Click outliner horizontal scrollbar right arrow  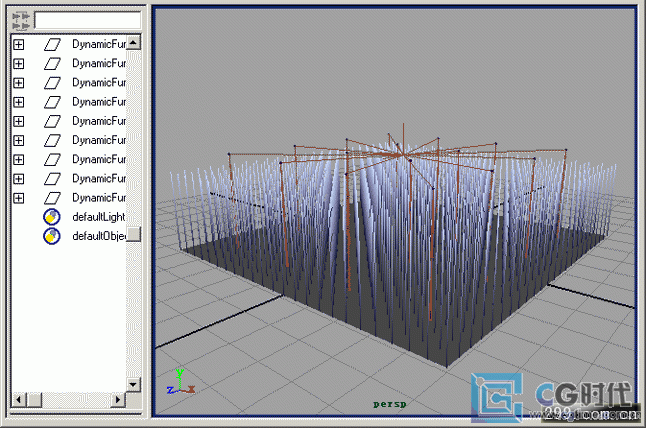pyautogui.click(x=118, y=399)
